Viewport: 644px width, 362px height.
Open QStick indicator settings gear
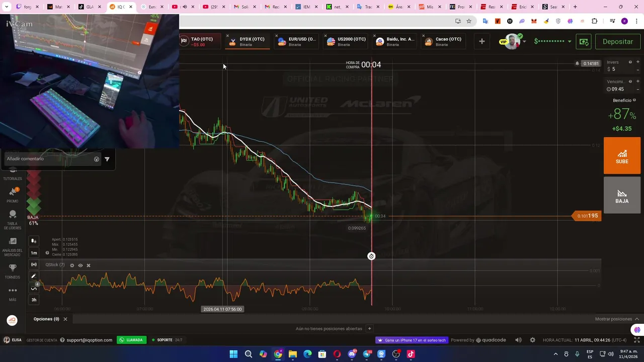point(72,265)
